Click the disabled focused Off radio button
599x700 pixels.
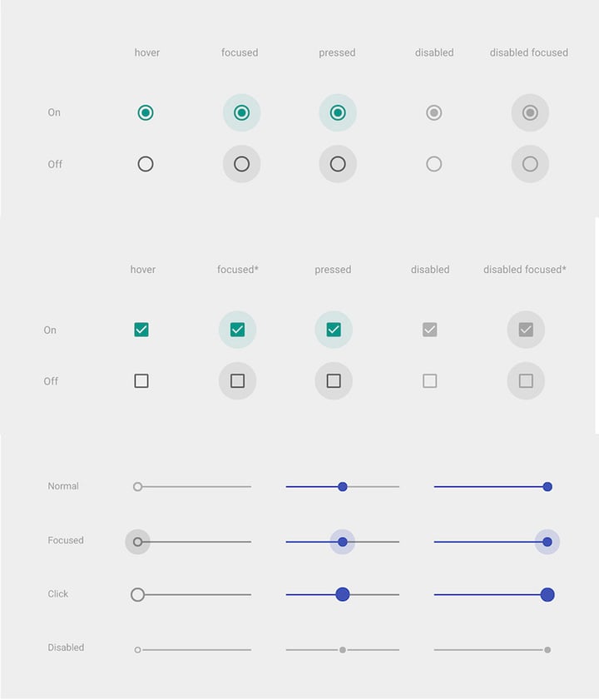530,164
